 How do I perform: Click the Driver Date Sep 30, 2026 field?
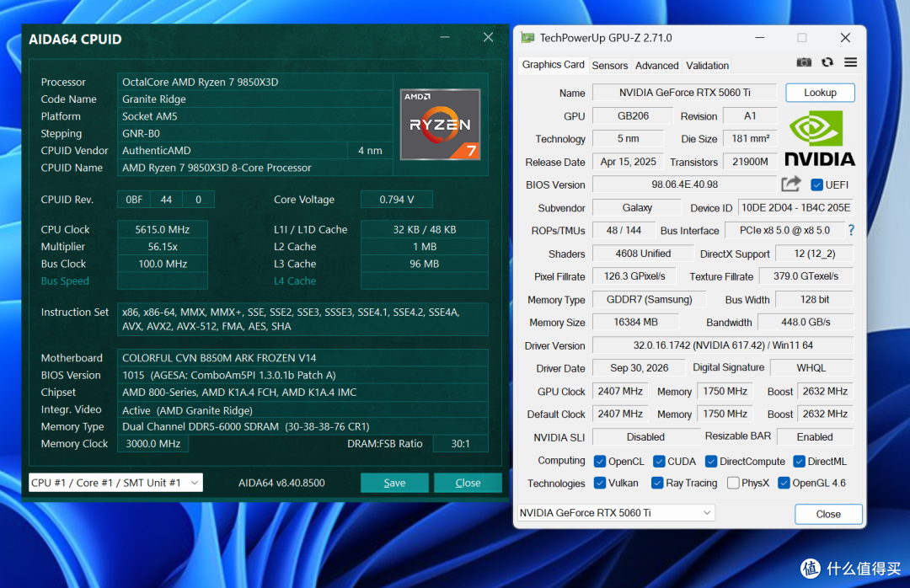639,368
